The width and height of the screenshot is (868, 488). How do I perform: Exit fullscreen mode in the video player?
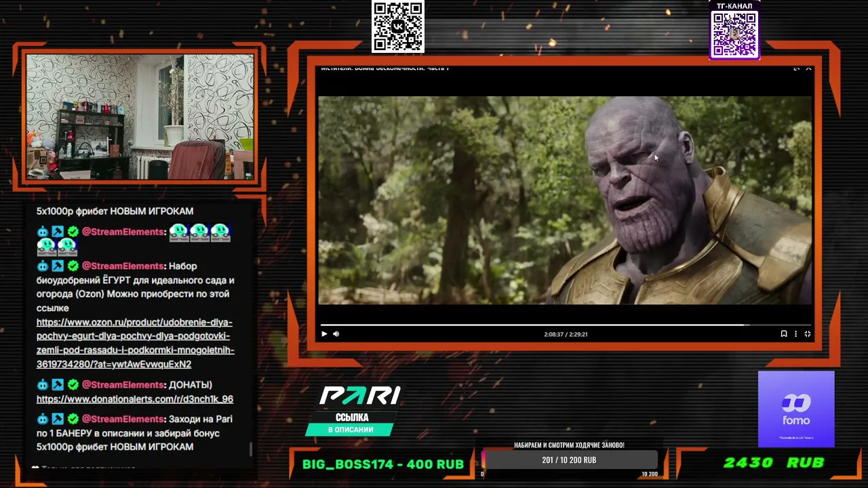click(x=807, y=334)
